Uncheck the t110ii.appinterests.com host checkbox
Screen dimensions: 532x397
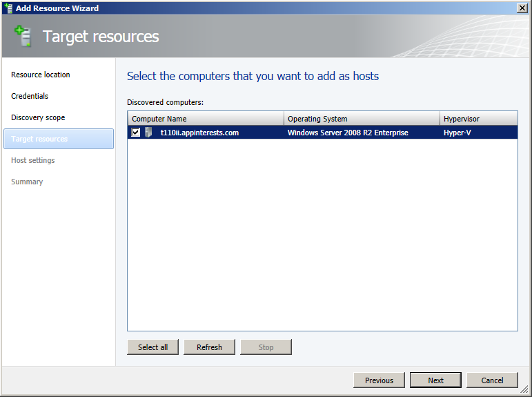(x=136, y=133)
